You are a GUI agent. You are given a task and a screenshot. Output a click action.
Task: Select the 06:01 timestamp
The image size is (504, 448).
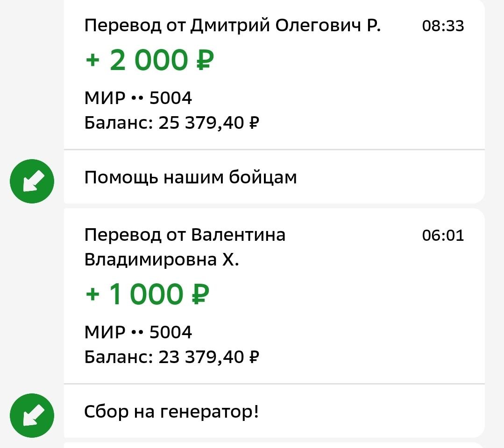443,235
